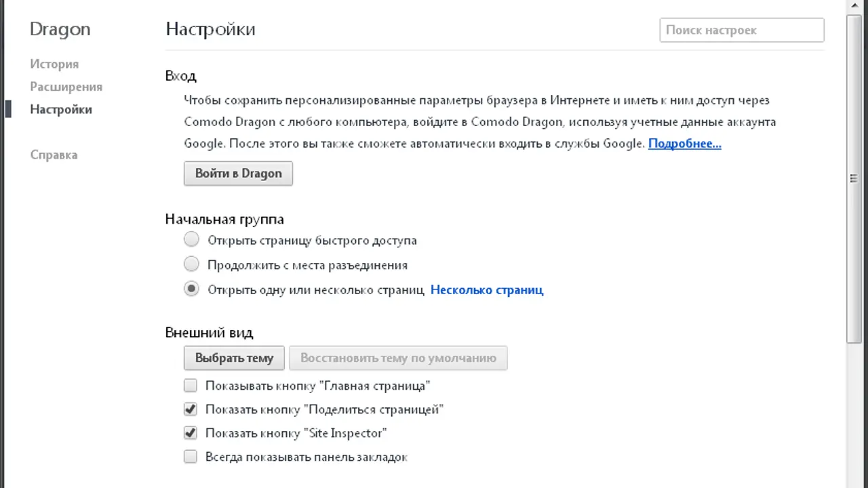Click the scrollbar track below the thumb
The image size is (868, 488).
(854, 413)
